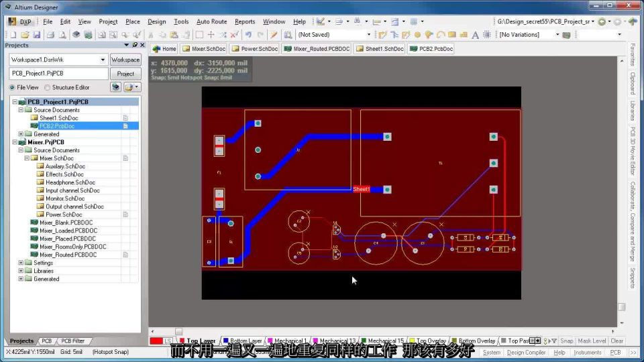Open the Auto Route menu
Screen dimensions: 644x362
pyautogui.click(x=211, y=21)
